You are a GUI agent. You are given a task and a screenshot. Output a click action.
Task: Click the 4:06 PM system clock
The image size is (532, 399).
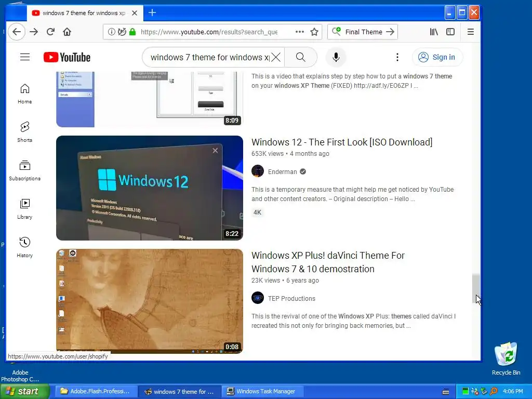[513, 392]
